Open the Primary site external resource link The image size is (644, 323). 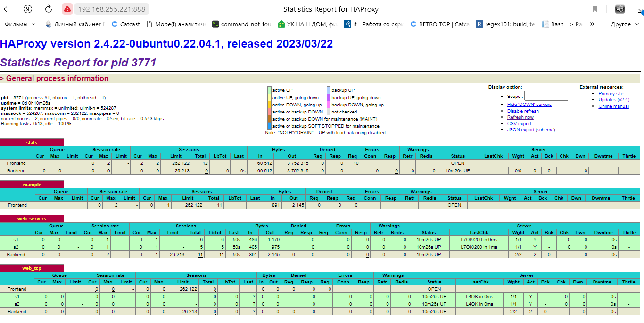pyautogui.click(x=611, y=93)
